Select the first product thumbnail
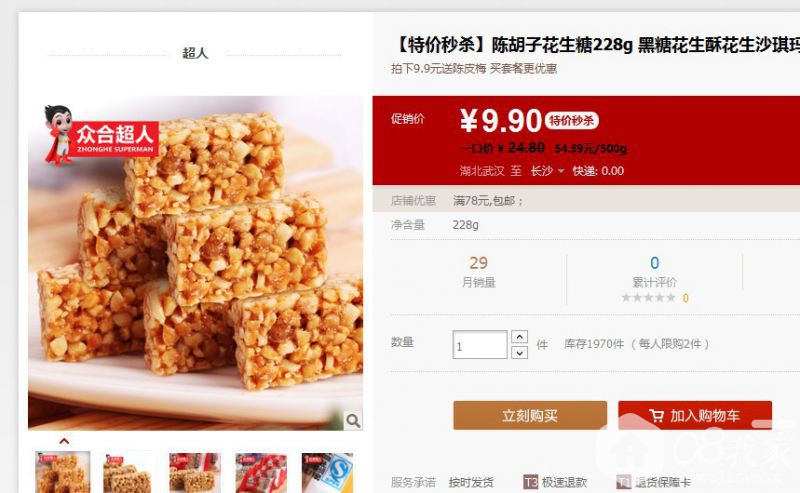The image size is (800, 493). point(62,473)
